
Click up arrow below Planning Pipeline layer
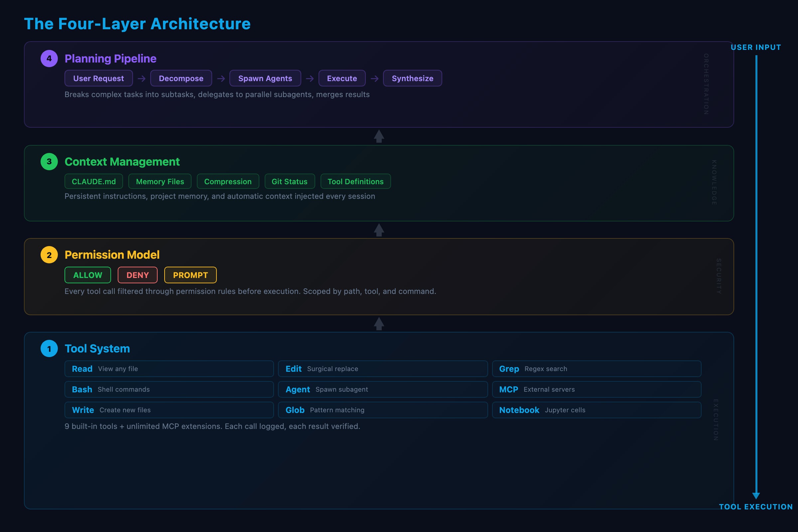379,136
